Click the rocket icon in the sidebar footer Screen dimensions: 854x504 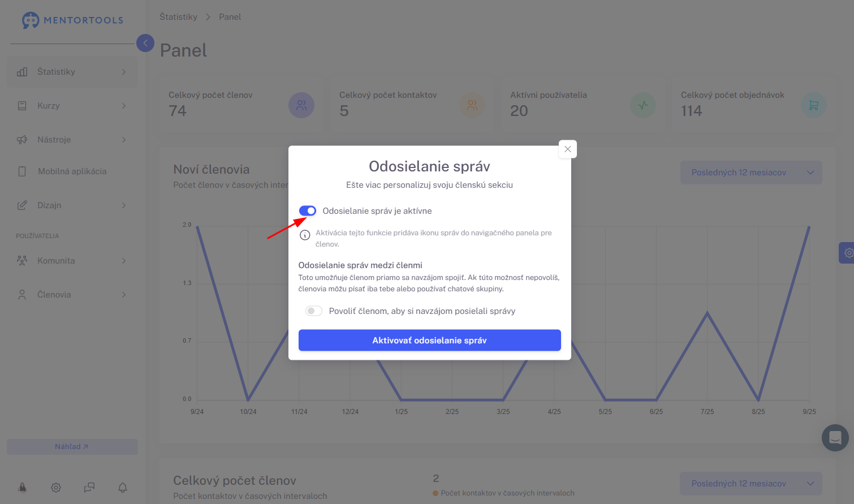(x=23, y=487)
